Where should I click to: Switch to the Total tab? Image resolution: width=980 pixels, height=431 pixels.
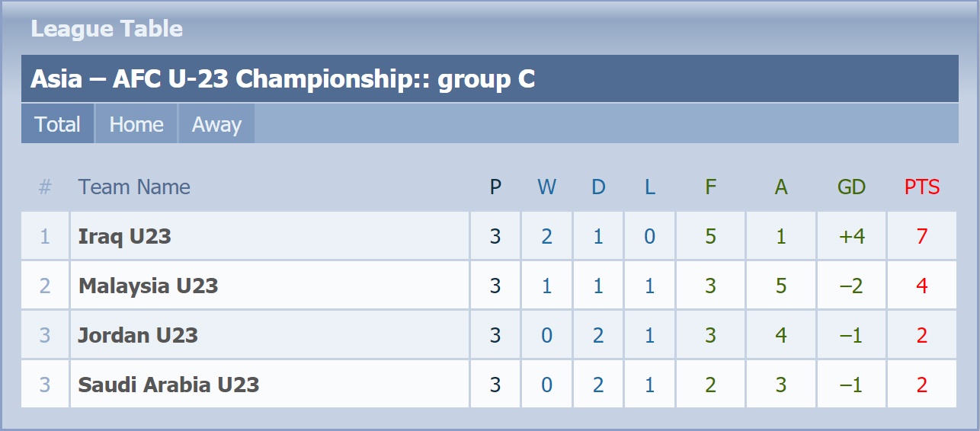pos(57,124)
